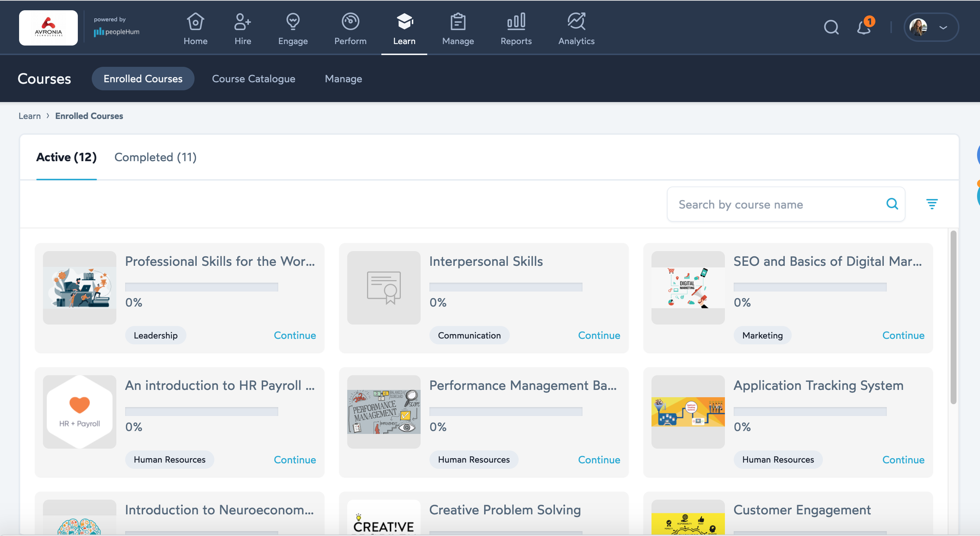
Task: Continue the Interpersonal Skills course
Action: [x=599, y=335]
